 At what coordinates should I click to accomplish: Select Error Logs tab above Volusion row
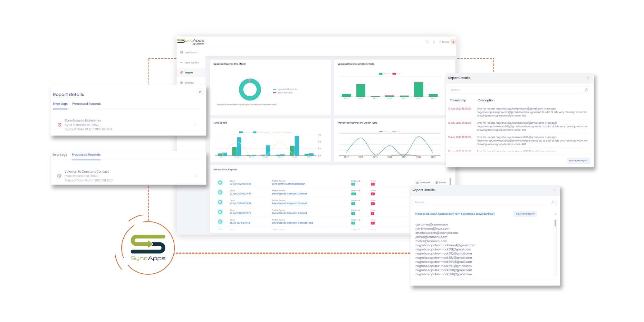point(60,155)
